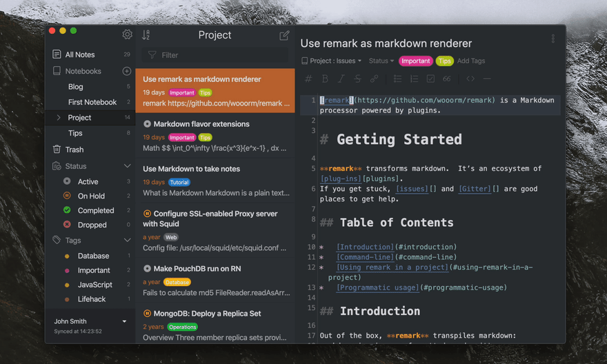607x364 pixels.
Task: Filter by On Hold status
Action: coord(91,196)
